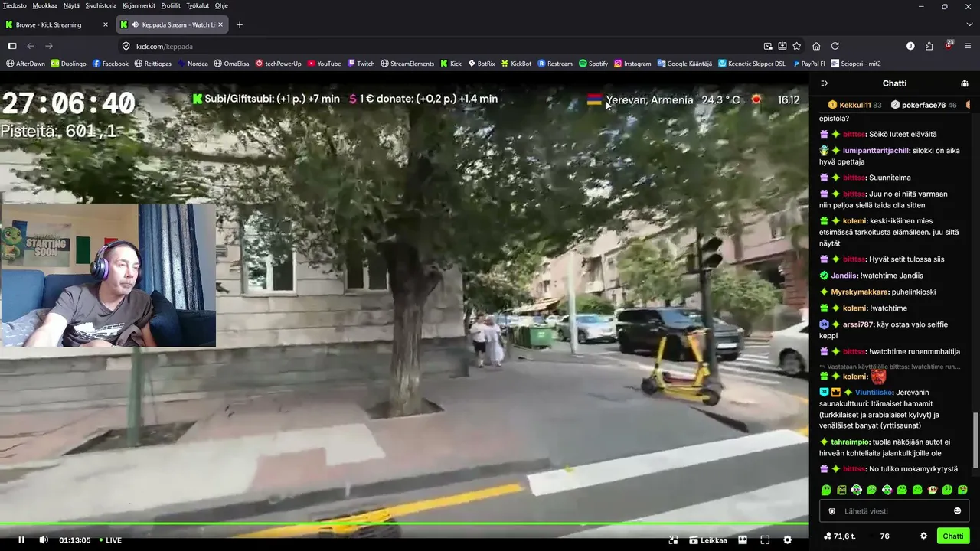The image size is (980, 551).
Task: Pause the live stream video
Action: 21,540
